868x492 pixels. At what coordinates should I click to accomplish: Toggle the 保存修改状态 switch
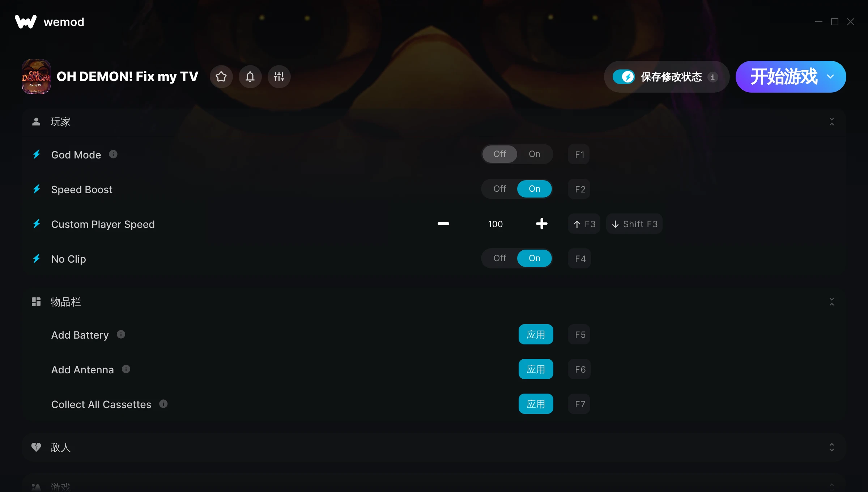(x=624, y=77)
